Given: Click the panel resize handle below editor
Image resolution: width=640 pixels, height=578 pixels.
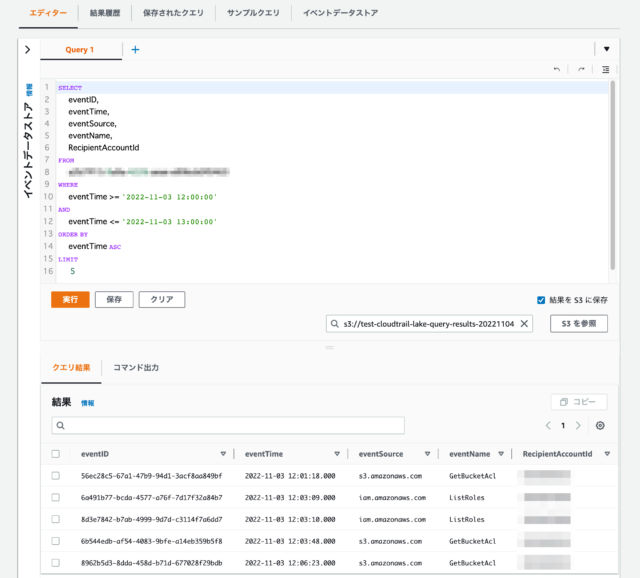Looking at the screenshot, I should click(x=329, y=347).
